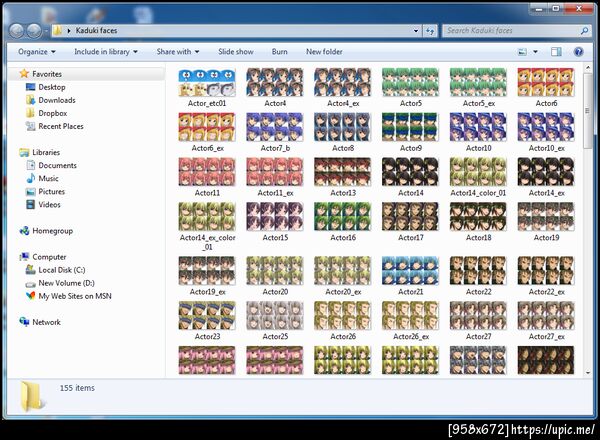The width and height of the screenshot is (600, 440).
Task: Click the Actor19_ex file name
Action: click(207, 292)
